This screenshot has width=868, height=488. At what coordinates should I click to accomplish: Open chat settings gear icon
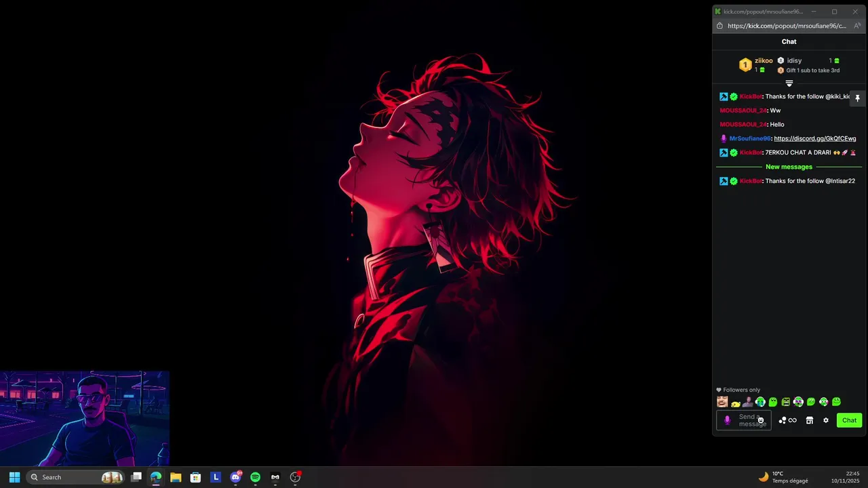pyautogui.click(x=826, y=420)
